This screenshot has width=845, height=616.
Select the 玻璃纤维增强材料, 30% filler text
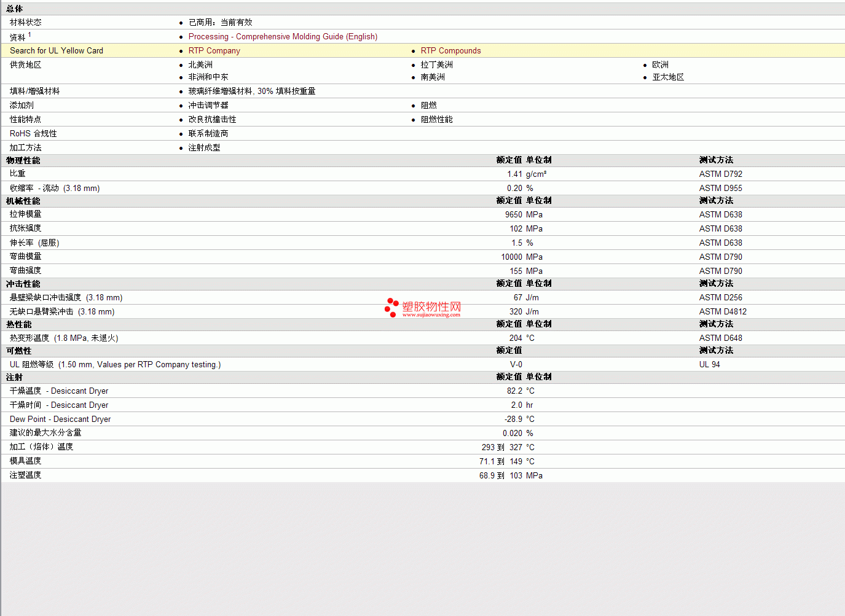[x=252, y=92]
